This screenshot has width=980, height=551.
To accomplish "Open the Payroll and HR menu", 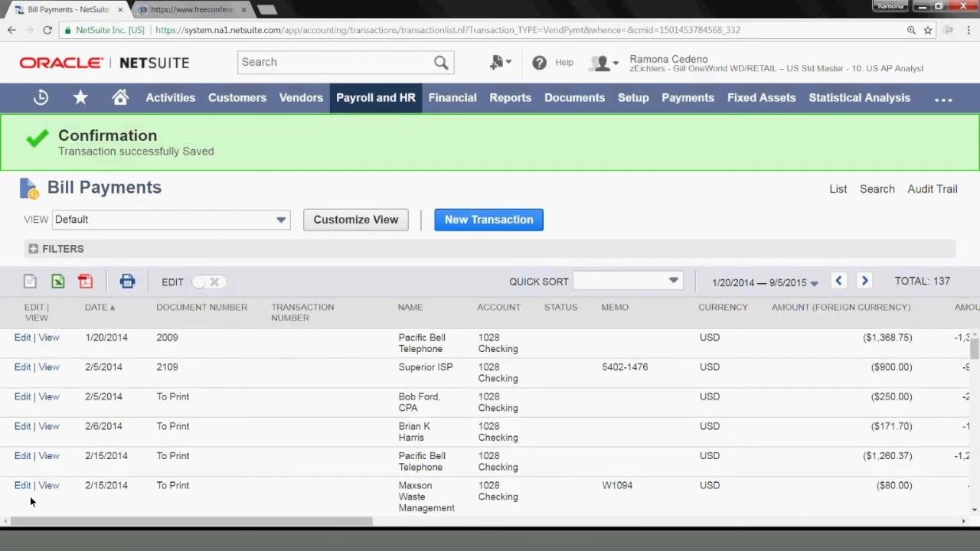I will (376, 98).
